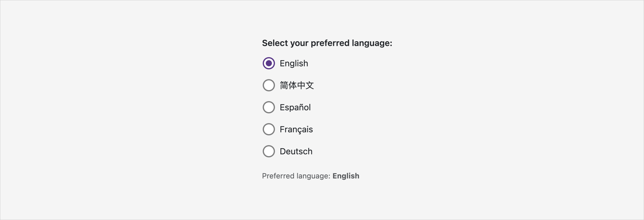Click the currently selected radio button
644x220 pixels.
pyautogui.click(x=268, y=63)
